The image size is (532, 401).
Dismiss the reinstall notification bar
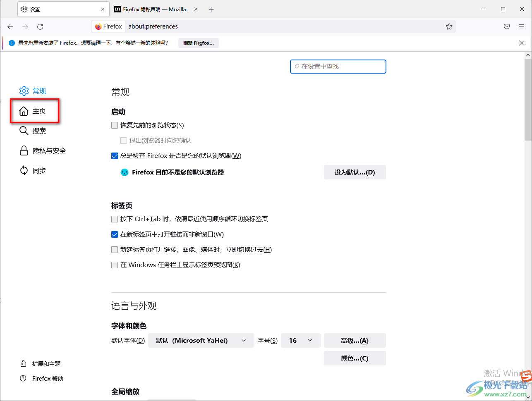coord(522,43)
